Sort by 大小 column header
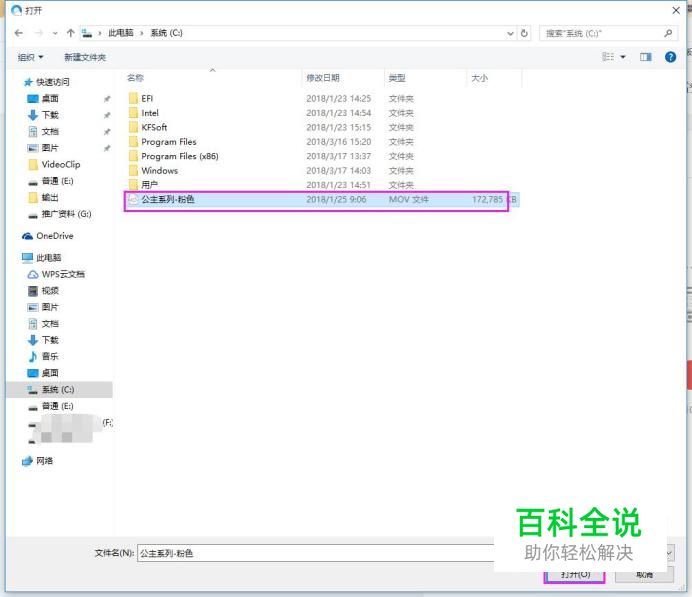The height and width of the screenshot is (597, 692). pos(479,78)
